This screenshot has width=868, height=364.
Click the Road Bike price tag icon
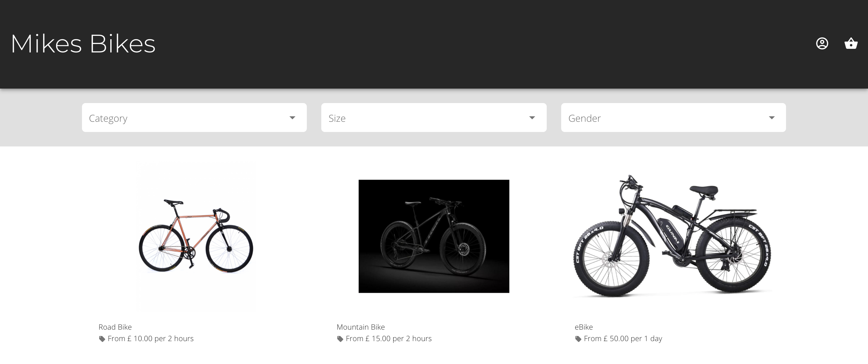[102, 339]
